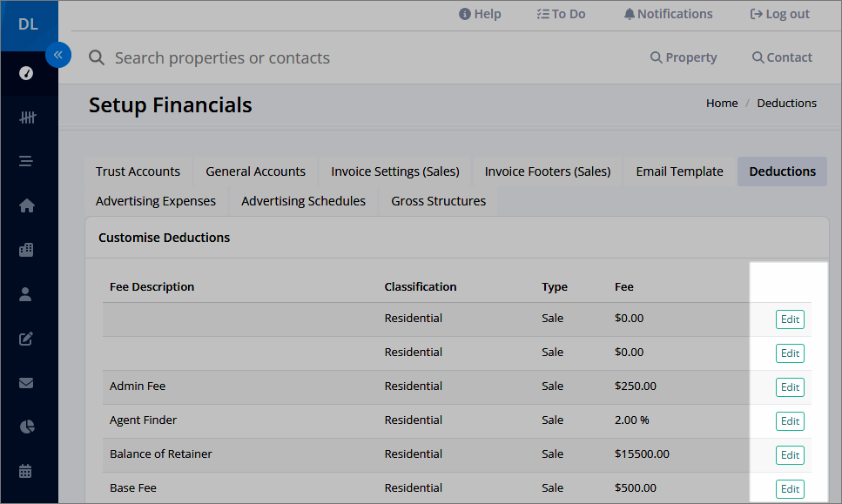Click the Home breadcrumb link
The height and width of the screenshot is (504, 842).
pos(722,103)
